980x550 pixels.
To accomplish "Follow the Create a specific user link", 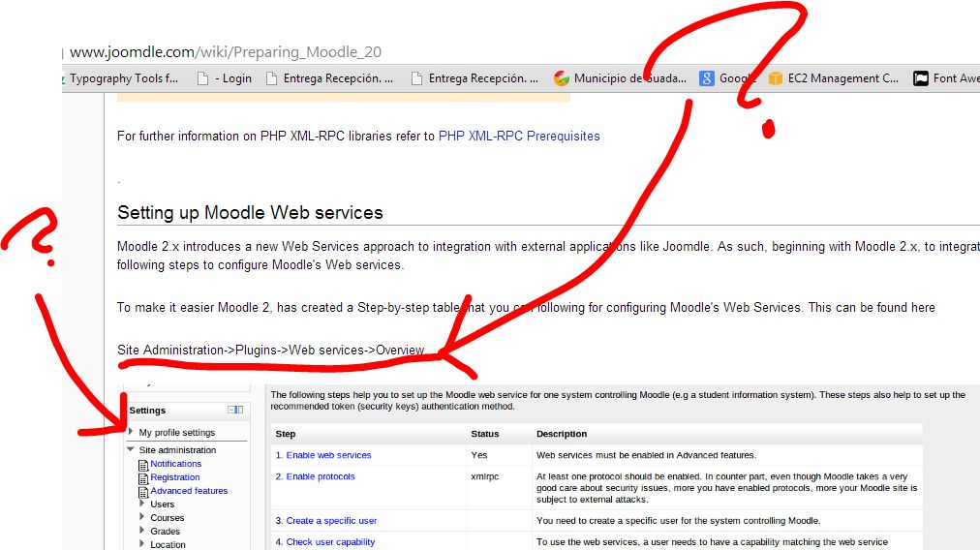I will pyautogui.click(x=331, y=521).
